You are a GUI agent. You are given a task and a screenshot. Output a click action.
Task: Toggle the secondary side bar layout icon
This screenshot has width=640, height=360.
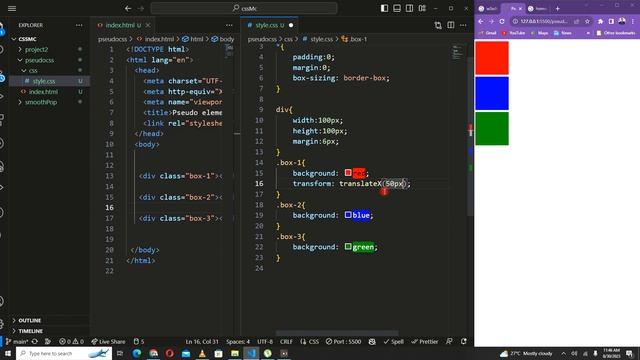coord(409,8)
